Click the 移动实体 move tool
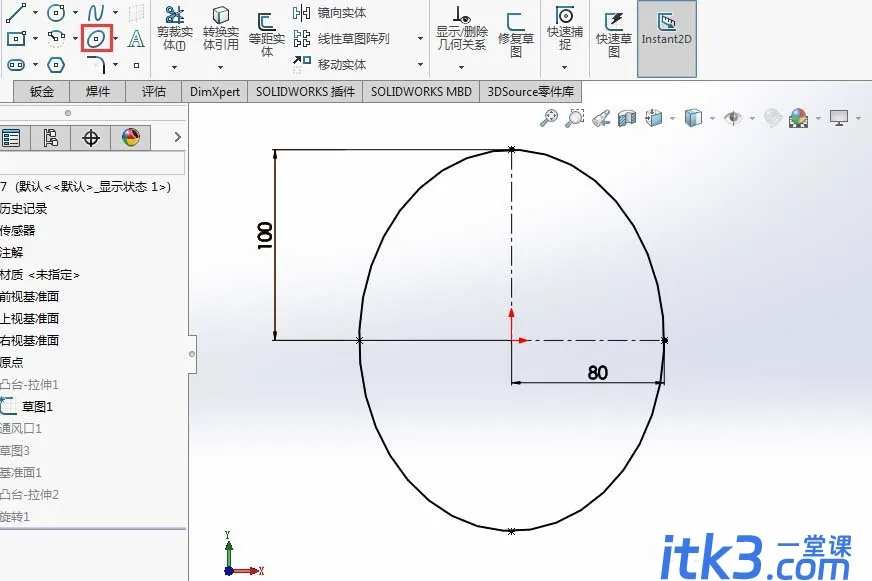Screen dimensions: 872x581 click(329, 64)
